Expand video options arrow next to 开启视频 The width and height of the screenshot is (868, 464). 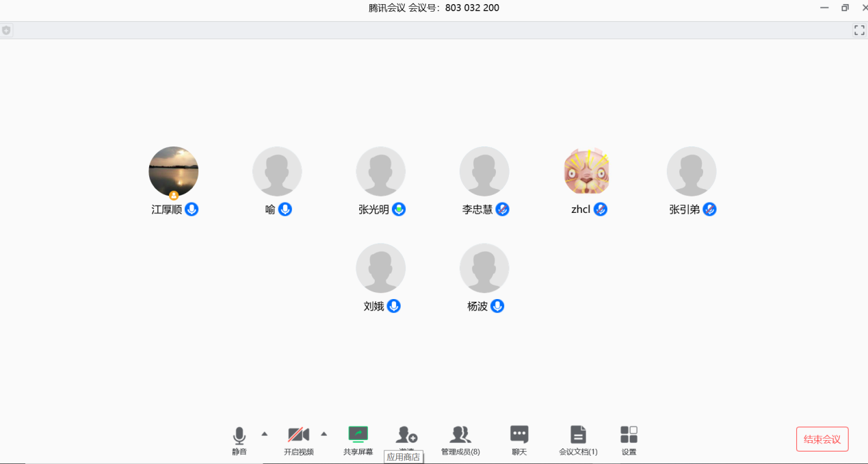324,433
